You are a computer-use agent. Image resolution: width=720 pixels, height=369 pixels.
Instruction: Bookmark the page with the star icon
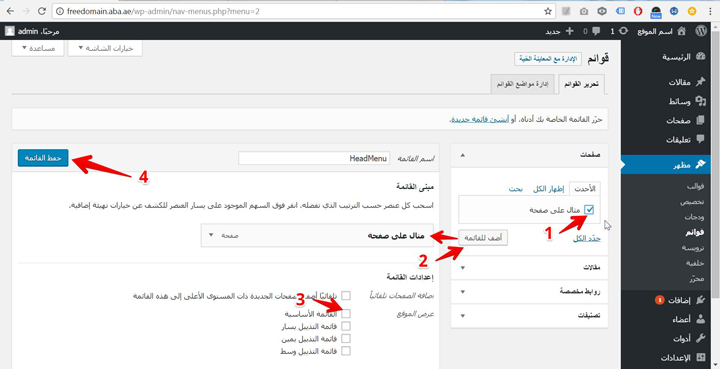(548, 11)
